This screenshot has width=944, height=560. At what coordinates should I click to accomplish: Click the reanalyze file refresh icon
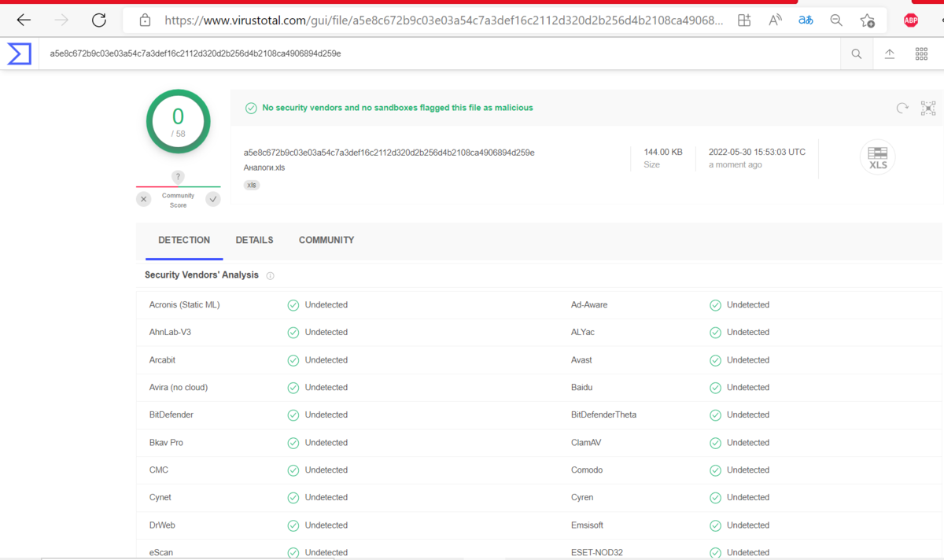point(902,108)
